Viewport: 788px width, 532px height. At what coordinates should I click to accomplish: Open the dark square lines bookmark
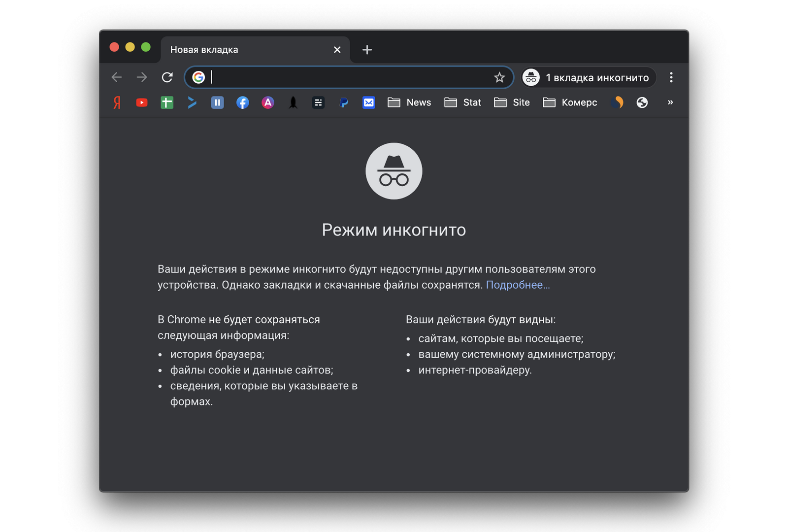[318, 102]
